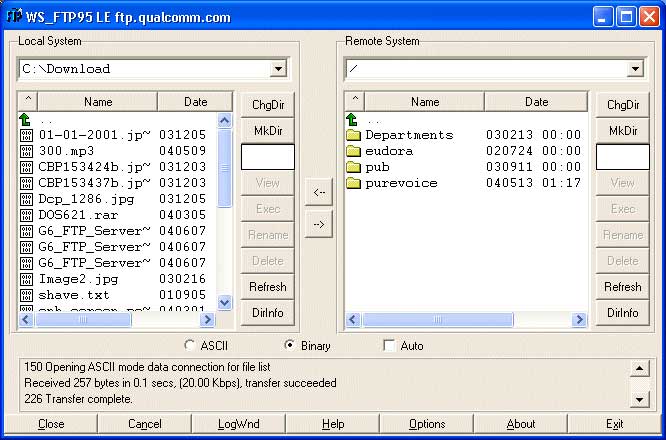
Task: Sort remote files by Date column
Action: (x=536, y=102)
